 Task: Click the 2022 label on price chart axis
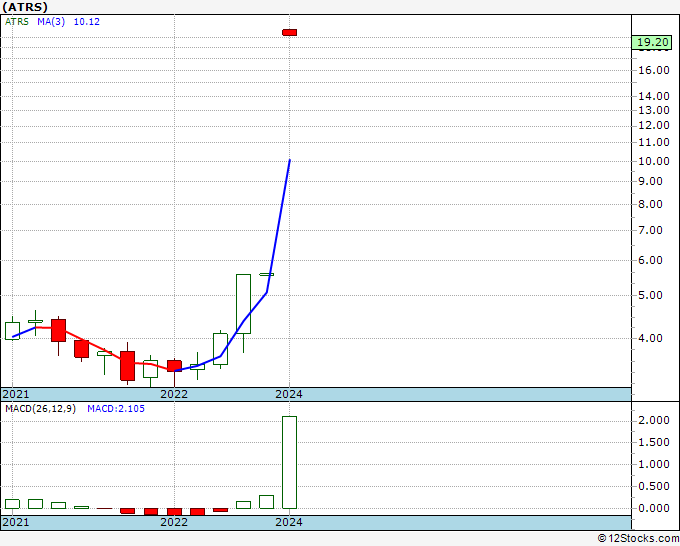(x=174, y=394)
